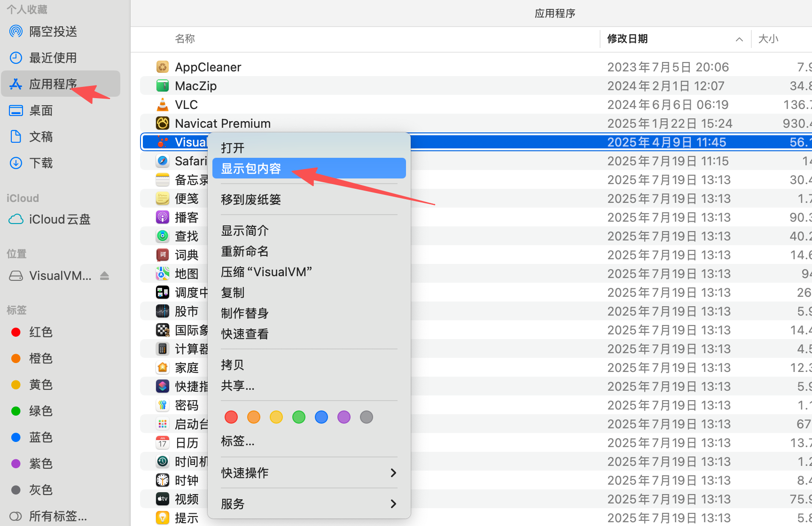Click the AppCleaner app icon
Screen dimensions: 812x526
pyautogui.click(x=163, y=67)
